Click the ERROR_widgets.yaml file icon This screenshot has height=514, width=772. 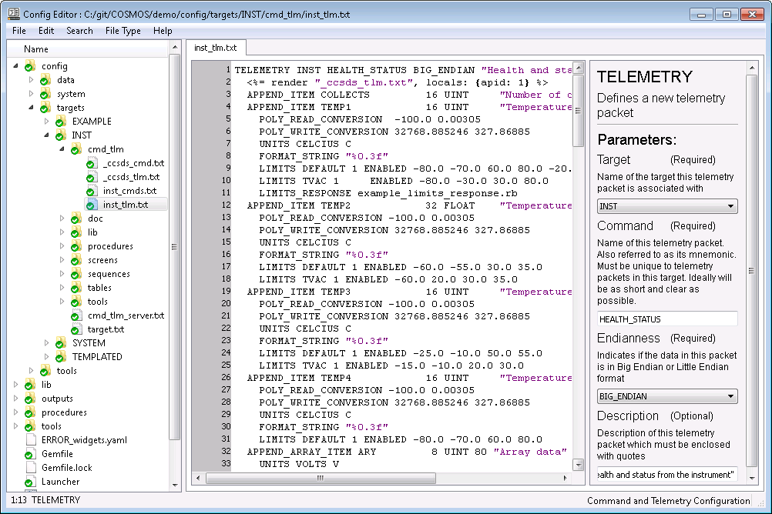click(30, 440)
